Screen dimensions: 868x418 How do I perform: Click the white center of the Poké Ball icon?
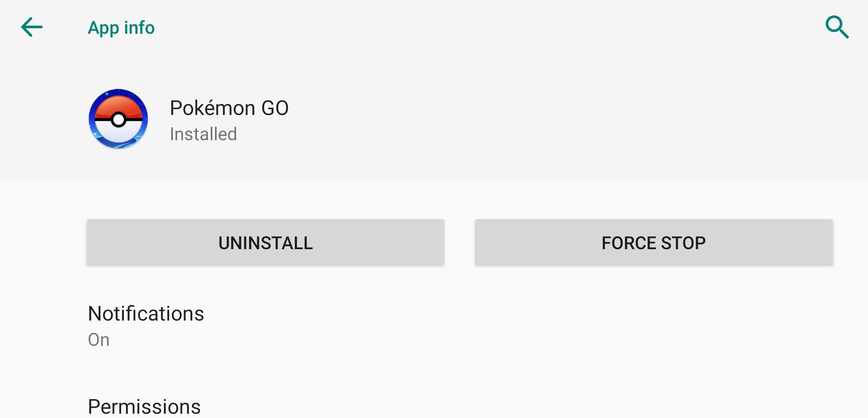click(x=118, y=120)
